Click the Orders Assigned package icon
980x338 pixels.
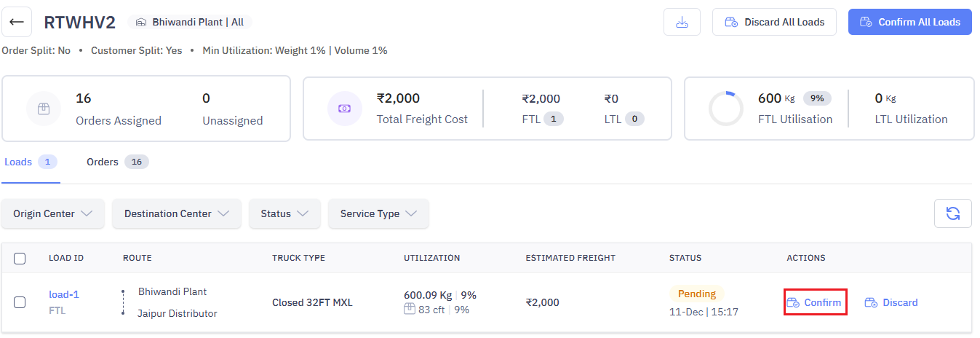pyautogui.click(x=44, y=109)
